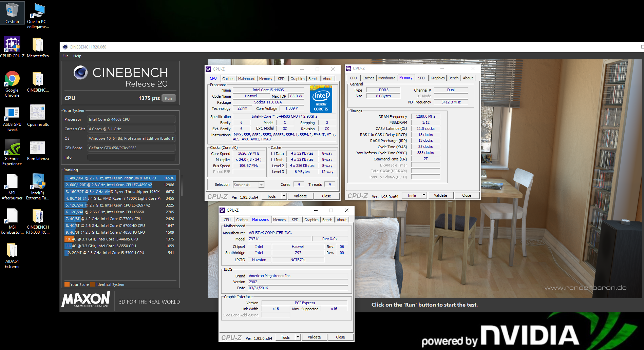Select ranking row Intel Core i7-7700K CPU
644x350 pixels.
(120, 219)
